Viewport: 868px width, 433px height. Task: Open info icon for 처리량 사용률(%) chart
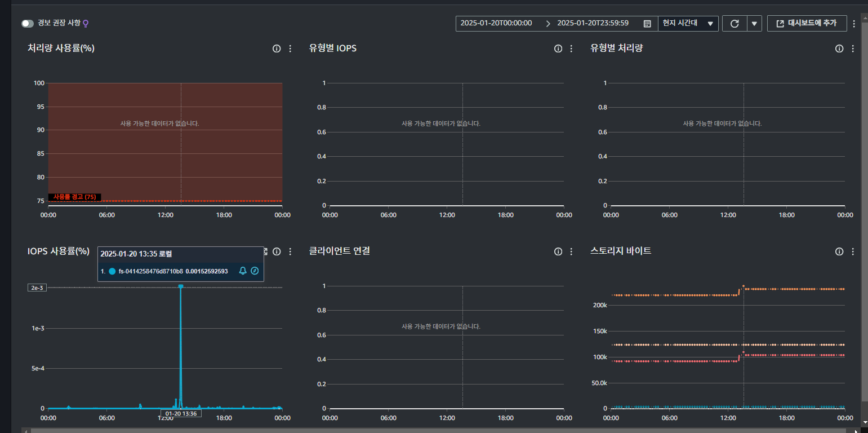point(277,48)
